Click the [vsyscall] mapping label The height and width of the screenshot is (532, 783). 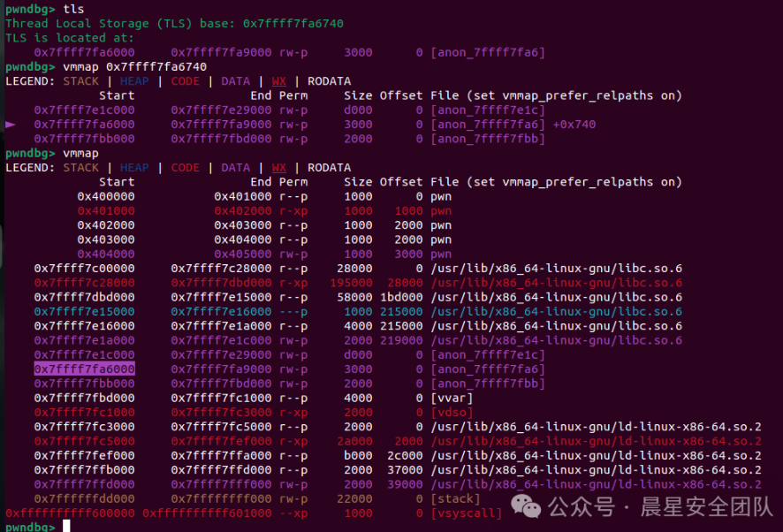(466, 513)
